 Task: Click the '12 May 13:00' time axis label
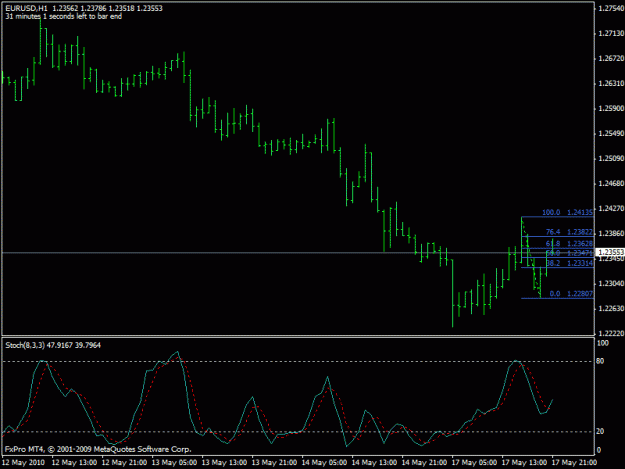click(74, 463)
